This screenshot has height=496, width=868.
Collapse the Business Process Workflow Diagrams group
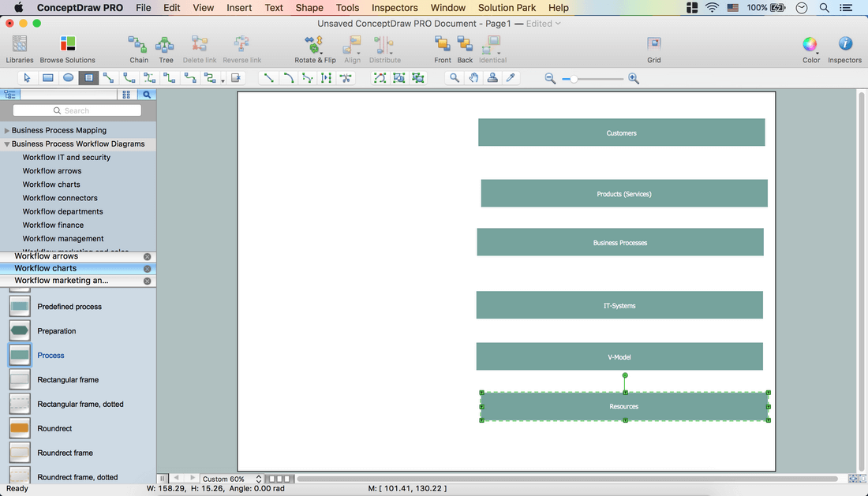pos(7,144)
